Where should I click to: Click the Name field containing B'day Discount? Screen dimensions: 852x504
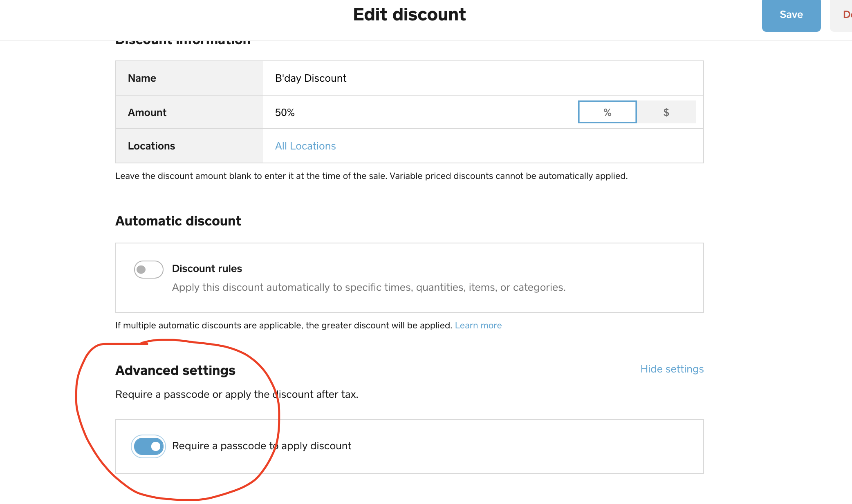coord(482,78)
